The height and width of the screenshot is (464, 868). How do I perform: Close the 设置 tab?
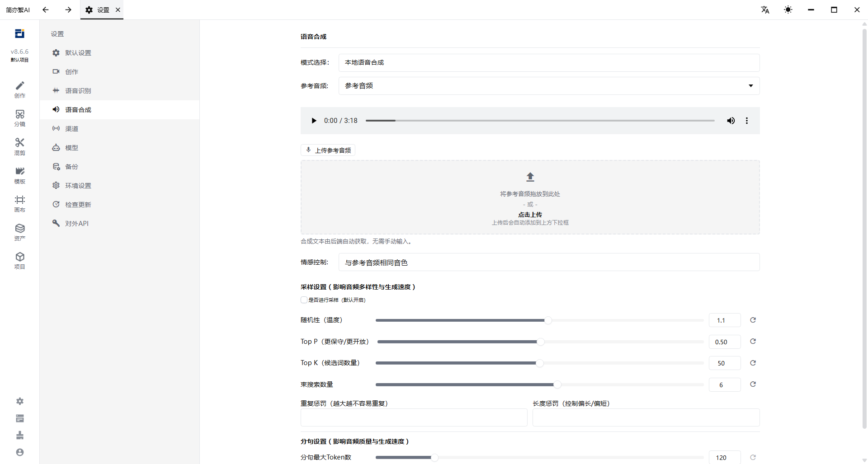pyautogui.click(x=118, y=9)
